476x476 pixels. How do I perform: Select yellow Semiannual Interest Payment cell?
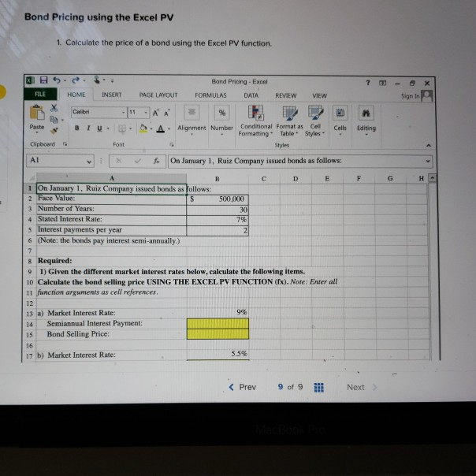click(x=218, y=323)
